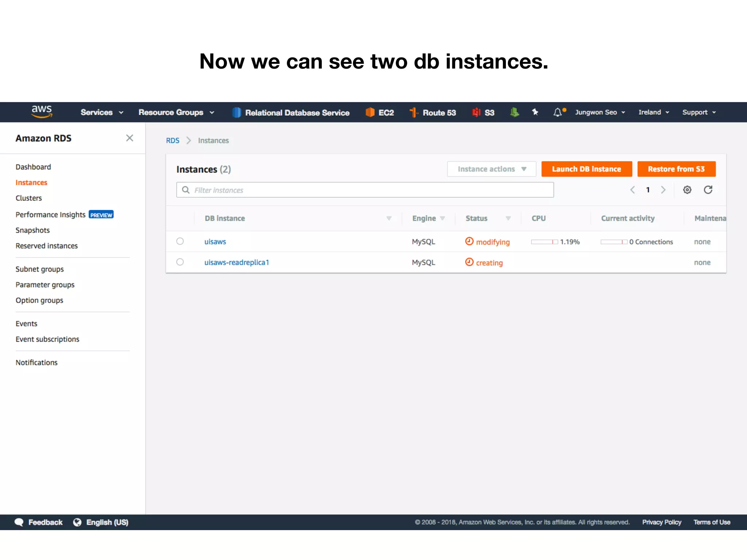
Task: Click the PREVIEW badge beside Performance Insights
Action: pyautogui.click(x=101, y=215)
